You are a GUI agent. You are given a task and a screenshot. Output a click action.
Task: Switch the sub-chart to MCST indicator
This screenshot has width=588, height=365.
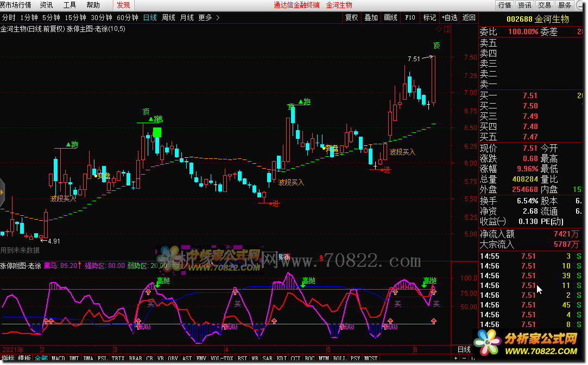coord(371,358)
